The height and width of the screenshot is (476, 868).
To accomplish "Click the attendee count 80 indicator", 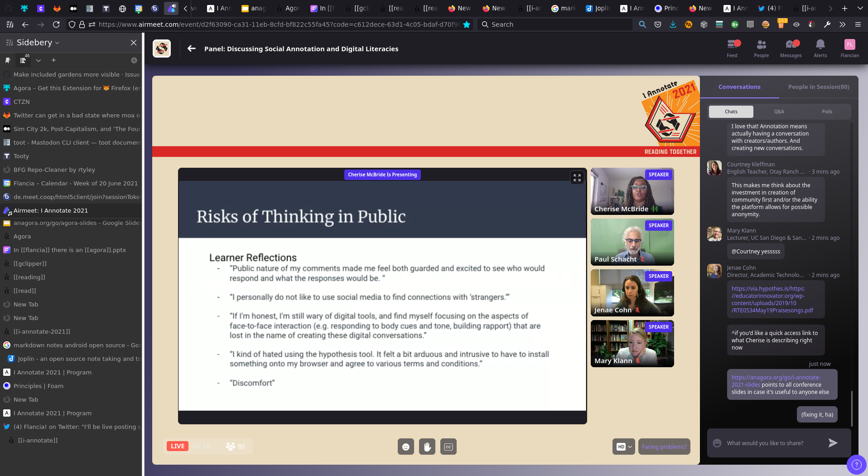I will point(236,447).
